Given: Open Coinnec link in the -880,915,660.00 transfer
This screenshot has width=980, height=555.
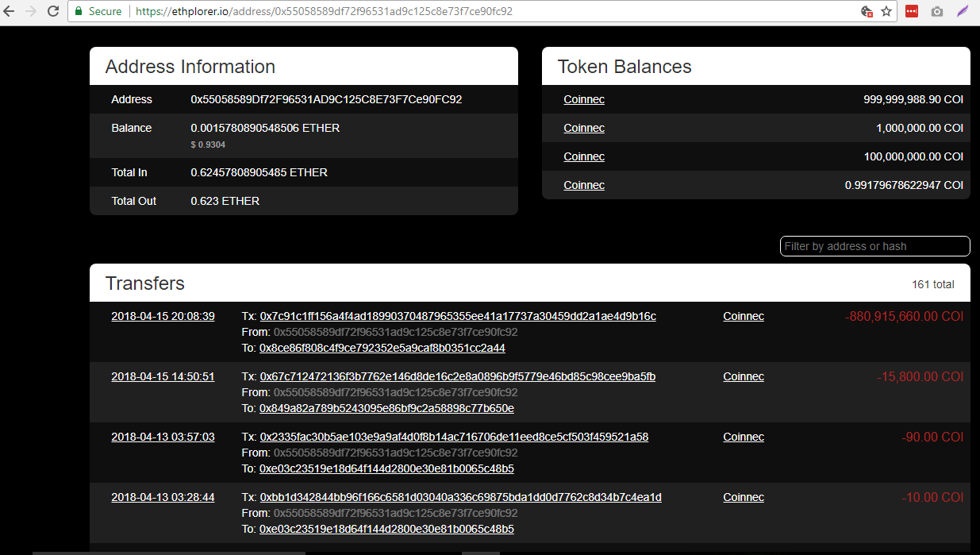Looking at the screenshot, I should tap(744, 316).
